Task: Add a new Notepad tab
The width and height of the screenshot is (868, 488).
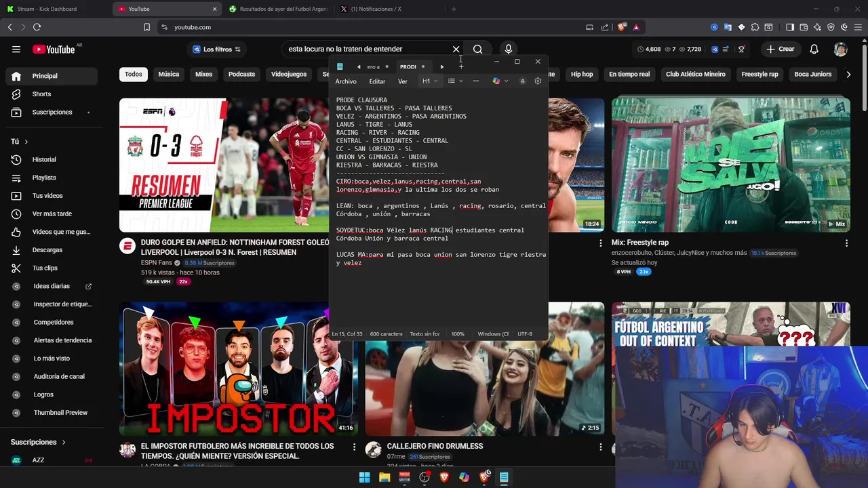Action: click(461, 66)
